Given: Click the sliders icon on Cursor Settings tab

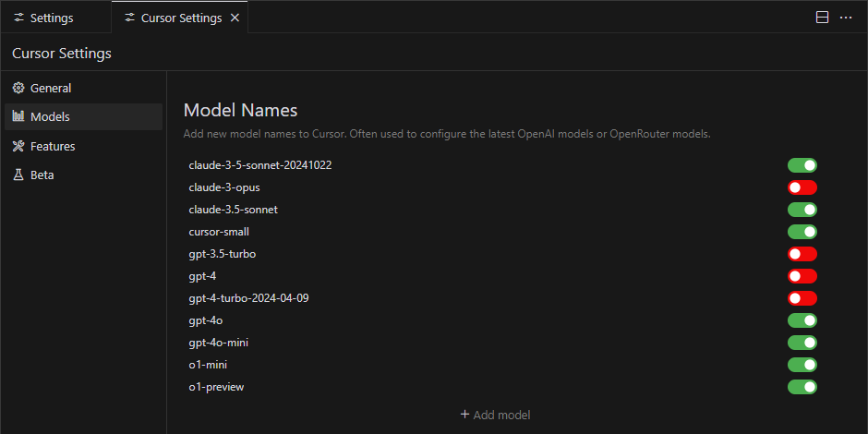Looking at the screenshot, I should pos(130,18).
